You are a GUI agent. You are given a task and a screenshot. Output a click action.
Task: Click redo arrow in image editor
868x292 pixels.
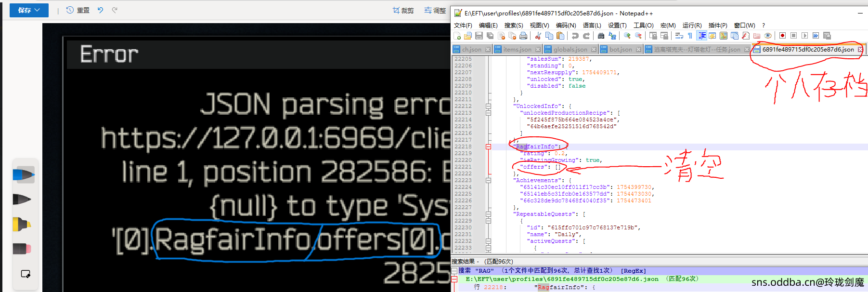point(115,10)
